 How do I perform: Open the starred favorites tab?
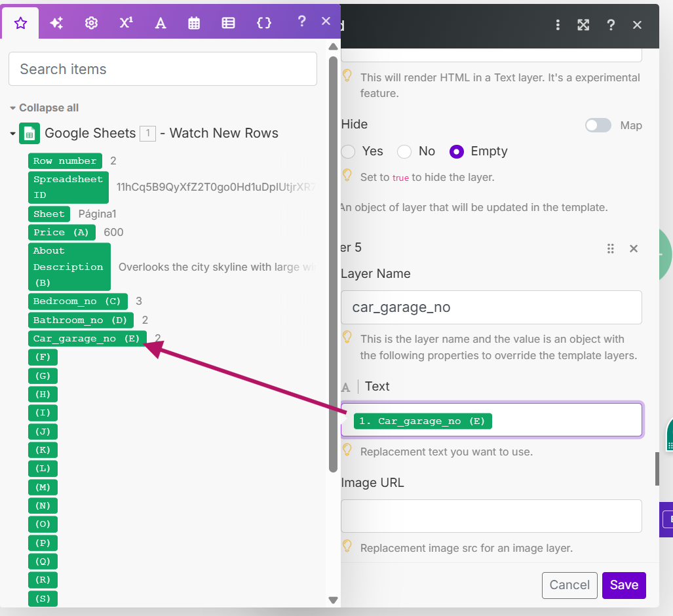20,23
